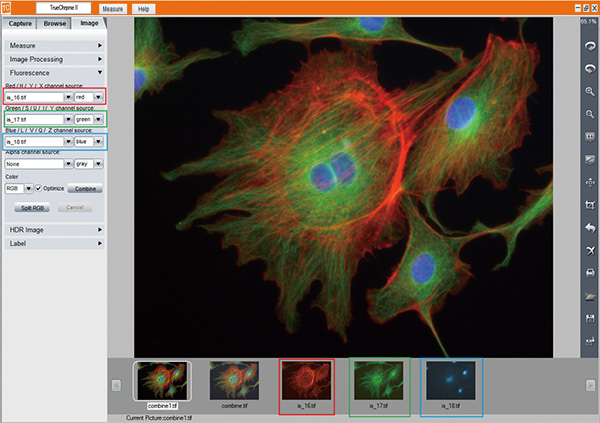The width and height of the screenshot is (600, 423).
Task: Click the zoom out magnifier icon
Action: click(588, 114)
